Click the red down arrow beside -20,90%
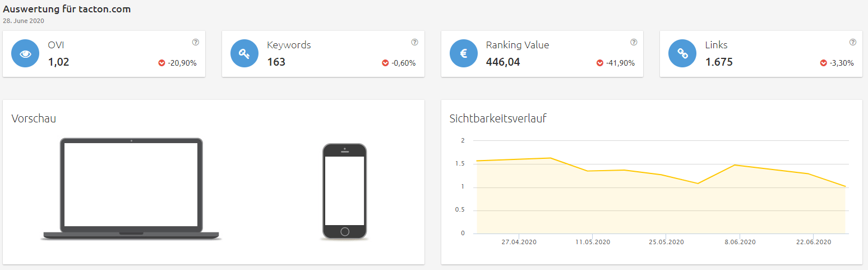This screenshot has width=868, height=270. pyautogui.click(x=162, y=63)
